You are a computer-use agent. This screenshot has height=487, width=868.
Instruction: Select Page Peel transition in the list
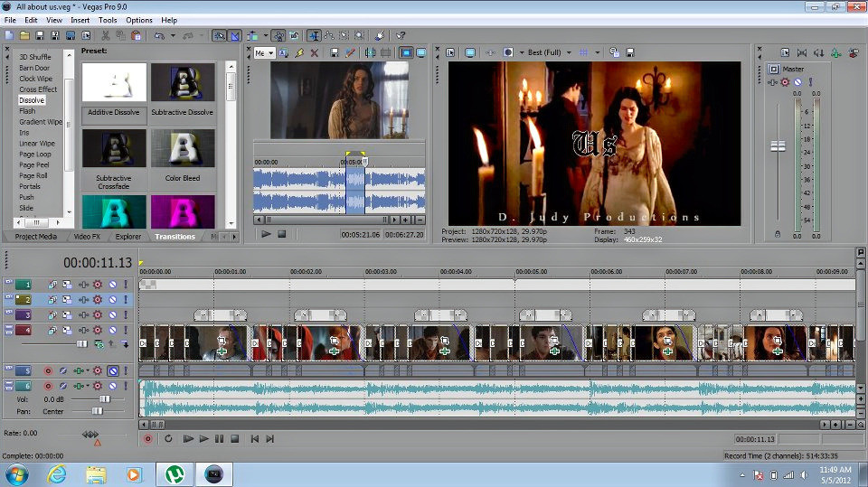tap(34, 165)
